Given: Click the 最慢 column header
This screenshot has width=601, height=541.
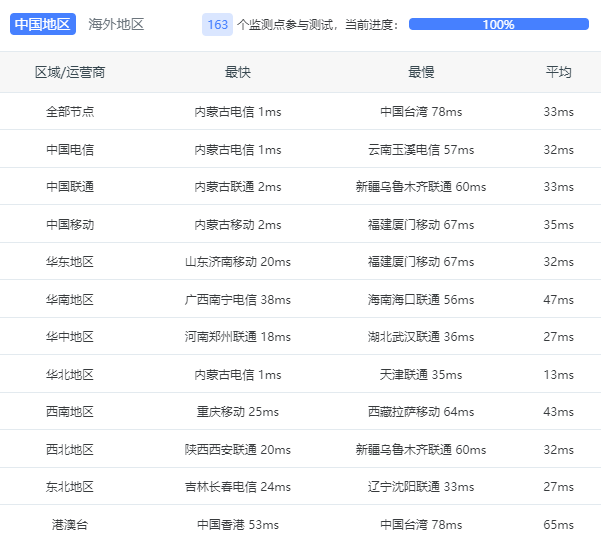Looking at the screenshot, I should click(421, 72).
